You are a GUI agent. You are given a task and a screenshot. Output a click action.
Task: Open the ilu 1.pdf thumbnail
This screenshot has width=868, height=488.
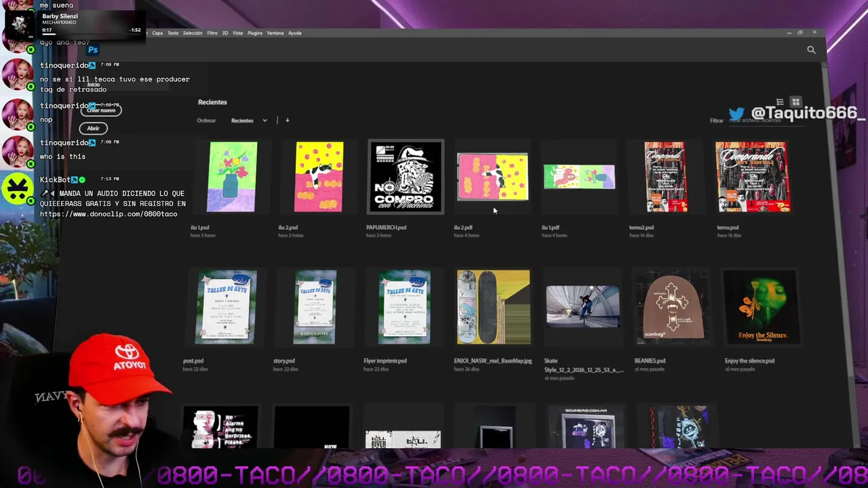[x=579, y=177]
